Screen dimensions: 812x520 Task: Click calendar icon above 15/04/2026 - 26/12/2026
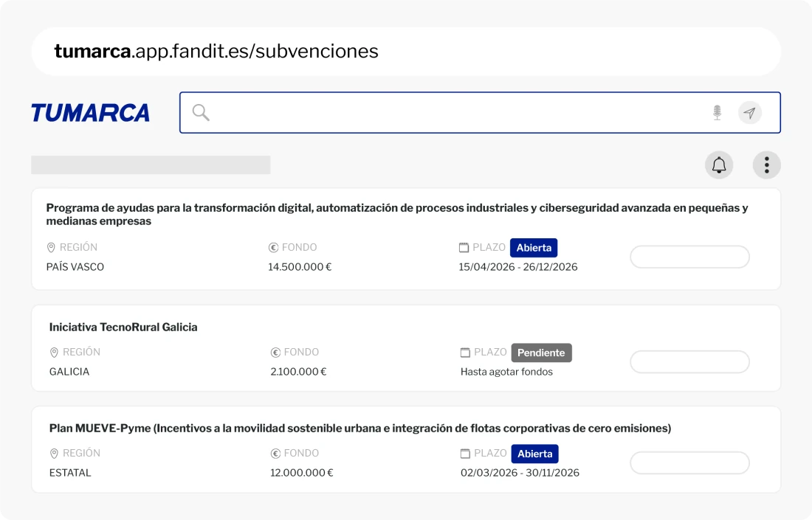[464, 248]
